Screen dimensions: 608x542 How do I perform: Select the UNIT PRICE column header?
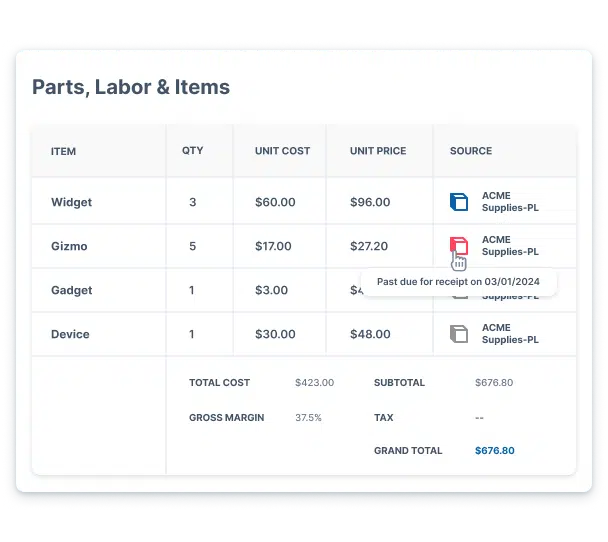tap(378, 151)
